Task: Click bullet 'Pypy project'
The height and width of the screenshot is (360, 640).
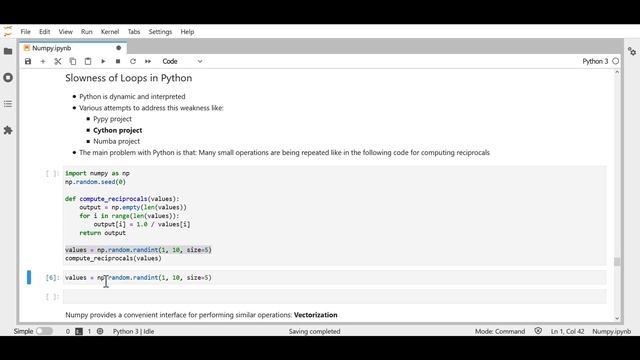Action: [112, 119]
